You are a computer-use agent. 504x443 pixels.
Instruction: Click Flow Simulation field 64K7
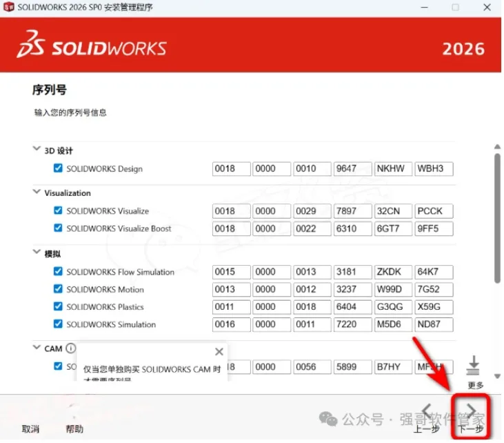pos(434,272)
